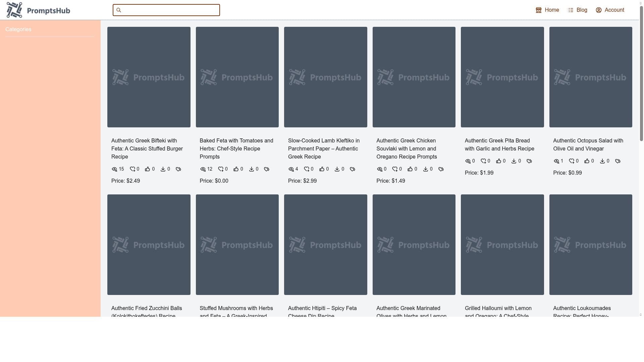This screenshot has width=644, height=362.
Task: Like the Pita Bread prompt
Action: tap(499, 161)
